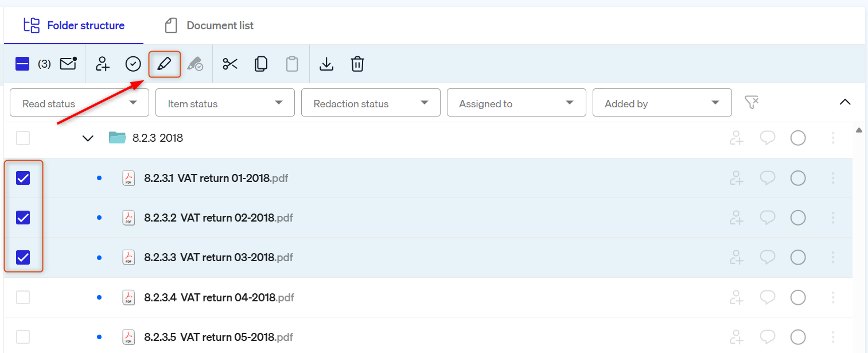Click the email notification envelope icon
The height and width of the screenshot is (353, 868).
click(68, 63)
